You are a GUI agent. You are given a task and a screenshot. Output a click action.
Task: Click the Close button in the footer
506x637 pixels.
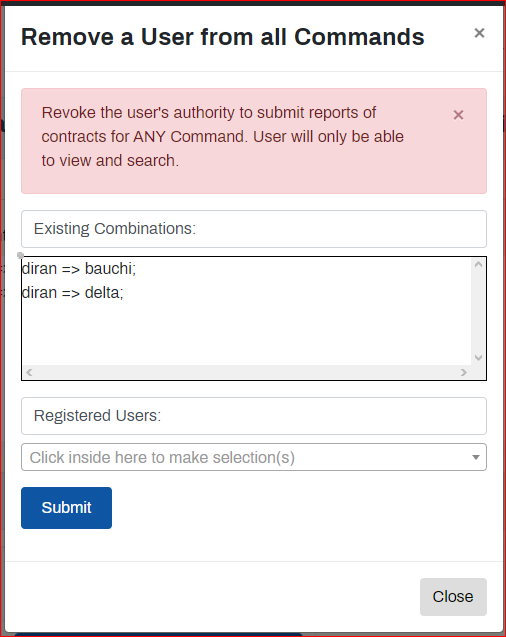pyautogui.click(x=453, y=597)
